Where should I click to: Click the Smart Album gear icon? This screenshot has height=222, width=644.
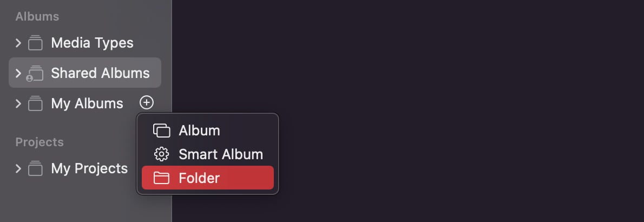point(161,154)
